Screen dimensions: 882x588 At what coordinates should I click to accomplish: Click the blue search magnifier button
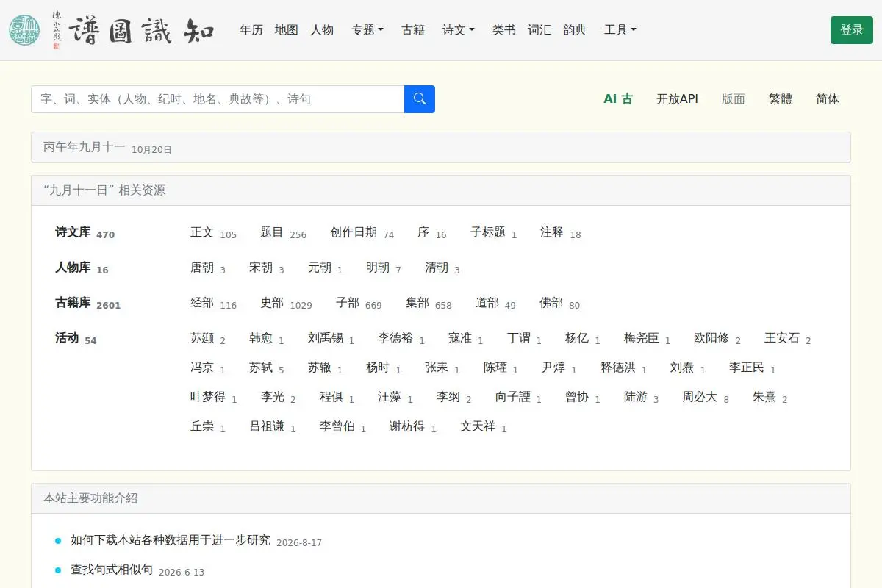420,99
